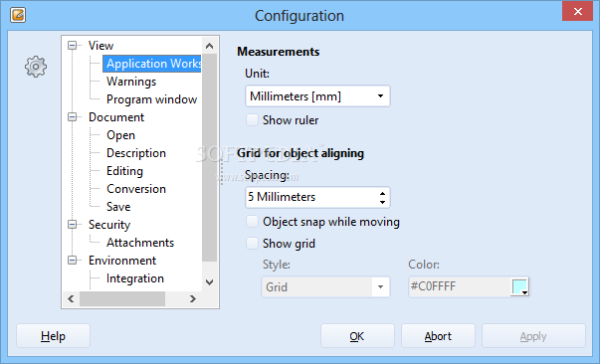The image size is (600, 364).
Task: Click the OK button
Action: (x=357, y=336)
